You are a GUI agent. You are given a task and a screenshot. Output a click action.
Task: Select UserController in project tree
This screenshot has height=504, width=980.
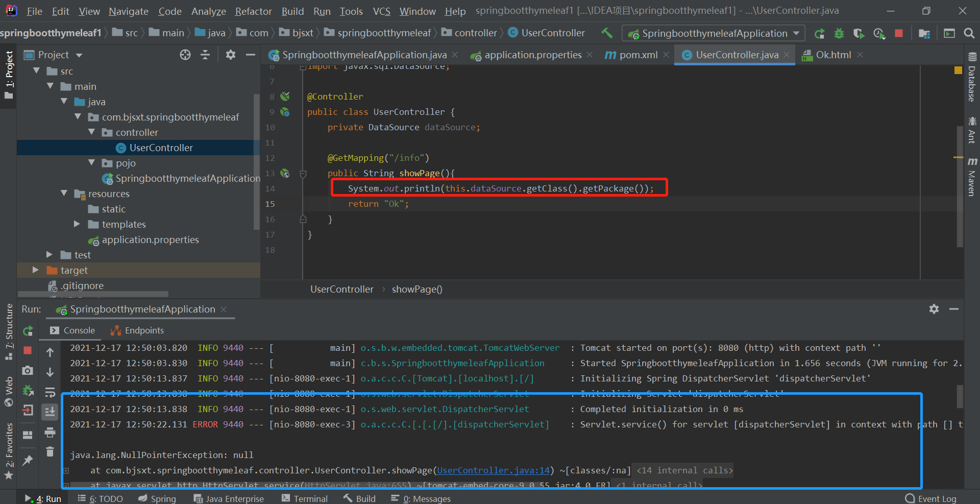(161, 148)
